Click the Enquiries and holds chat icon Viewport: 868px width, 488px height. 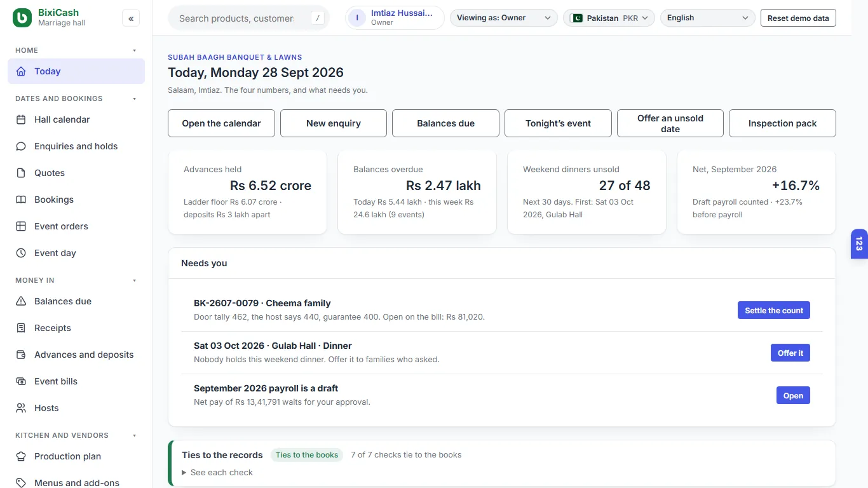21,146
